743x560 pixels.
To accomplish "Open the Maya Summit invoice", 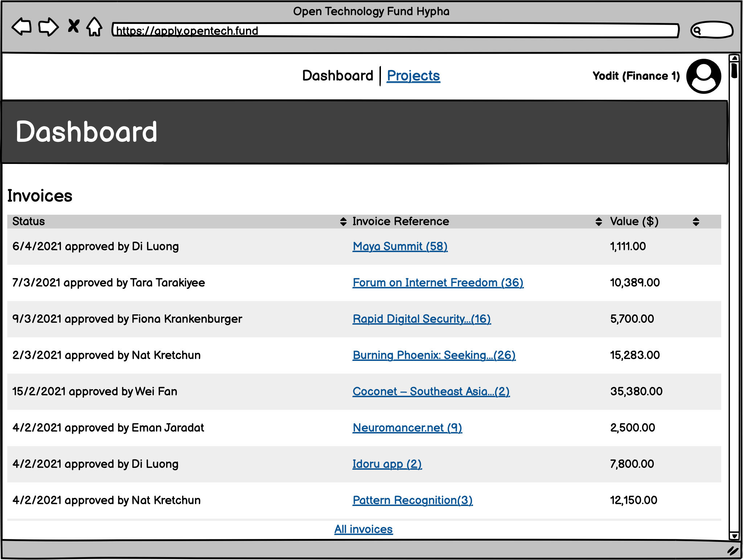I will (400, 246).
